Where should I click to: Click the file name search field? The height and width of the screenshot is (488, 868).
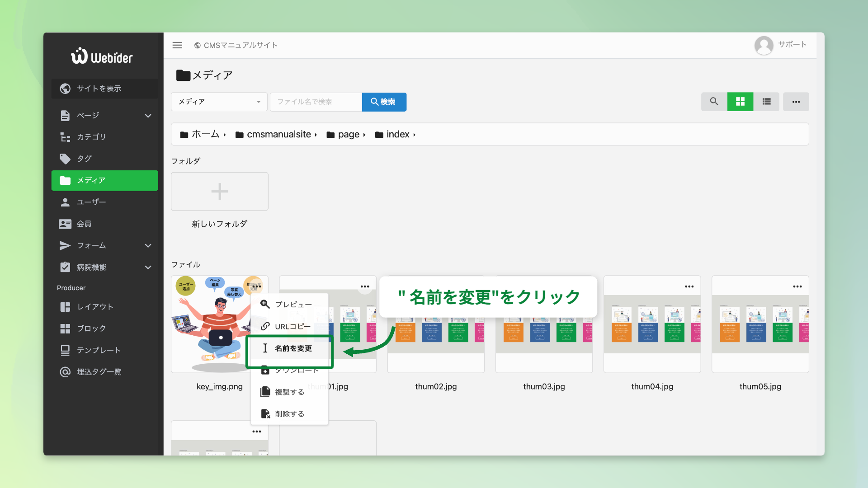click(316, 102)
